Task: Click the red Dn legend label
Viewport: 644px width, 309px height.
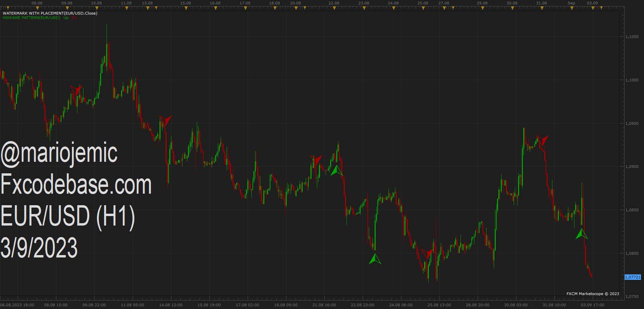Action: tap(74, 18)
